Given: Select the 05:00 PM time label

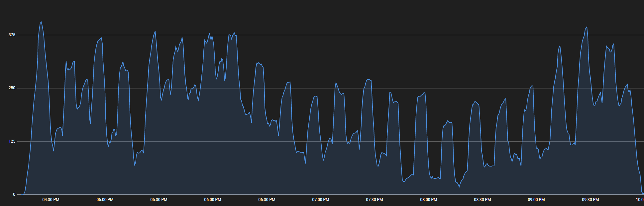Looking at the screenshot, I should [x=105, y=200].
